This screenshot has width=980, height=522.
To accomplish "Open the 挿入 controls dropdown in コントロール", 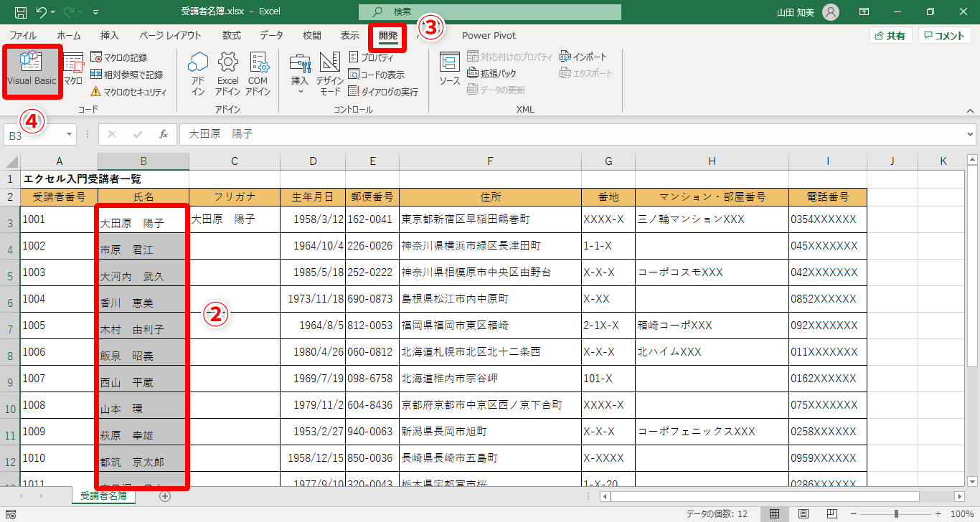I will pyautogui.click(x=300, y=74).
